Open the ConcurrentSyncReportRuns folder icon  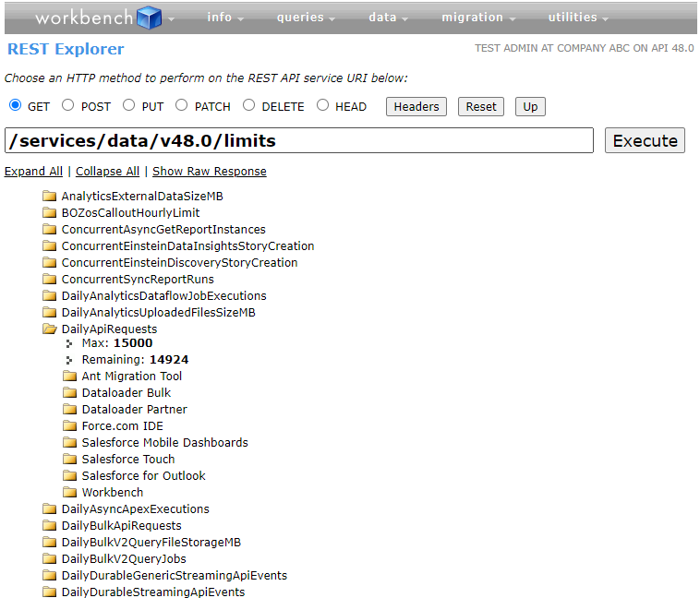coord(50,279)
